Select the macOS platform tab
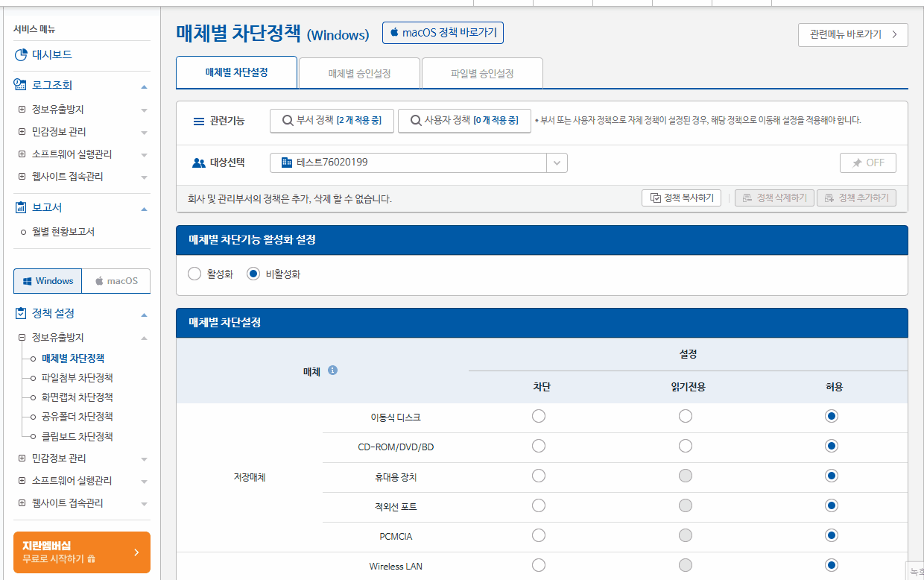Image resolution: width=924 pixels, height=580 pixels. click(x=115, y=281)
